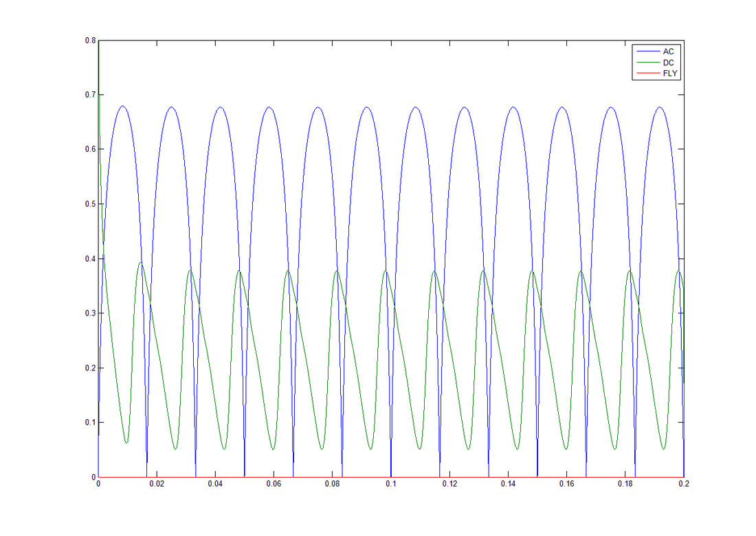Click the AC label in the legend
This screenshot has height=536, width=756.
pyautogui.click(x=668, y=52)
